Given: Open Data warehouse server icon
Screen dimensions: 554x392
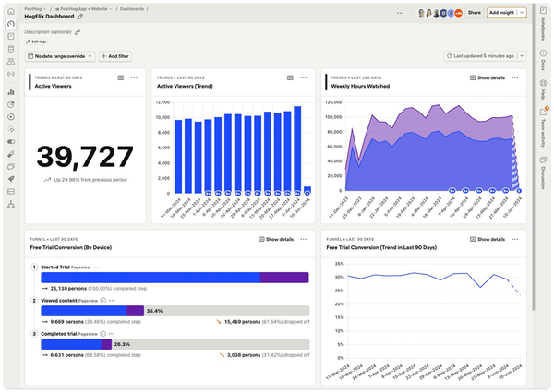Looking at the screenshot, I should [11, 192].
